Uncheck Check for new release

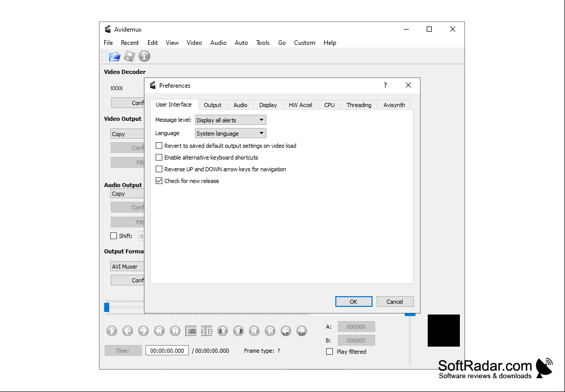tap(159, 180)
